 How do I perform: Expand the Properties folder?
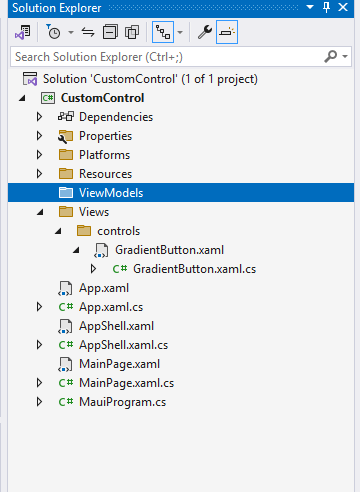point(39,136)
